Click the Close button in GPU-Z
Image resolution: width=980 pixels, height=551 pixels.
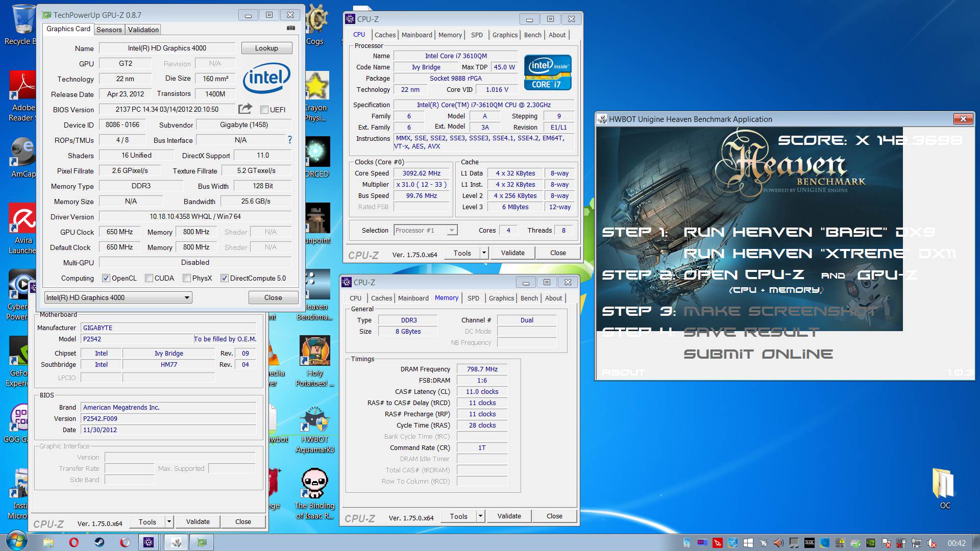pos(273,297)
